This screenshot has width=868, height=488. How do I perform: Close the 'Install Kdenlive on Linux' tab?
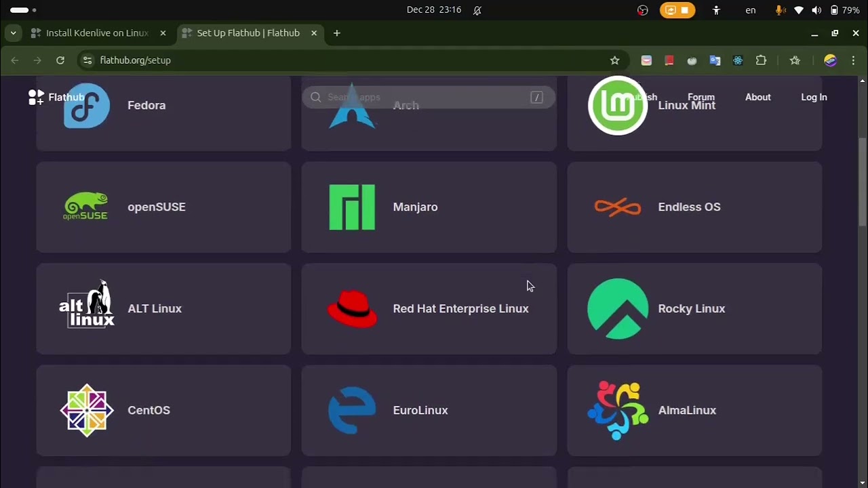click(x=163, y=33)
